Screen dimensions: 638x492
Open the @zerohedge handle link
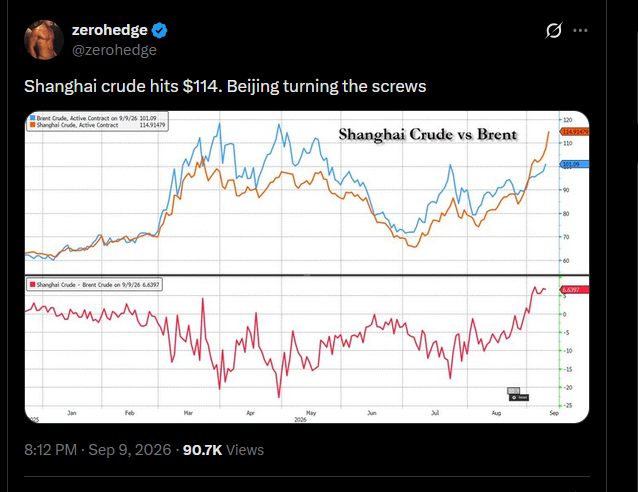click(x=114, y=50)
